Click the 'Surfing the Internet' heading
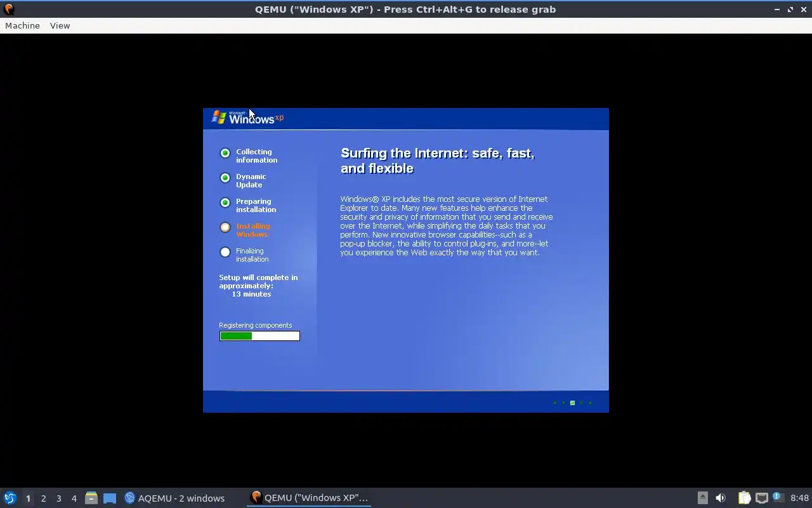This screenshot has height=508, width=812. coord(438,161)
